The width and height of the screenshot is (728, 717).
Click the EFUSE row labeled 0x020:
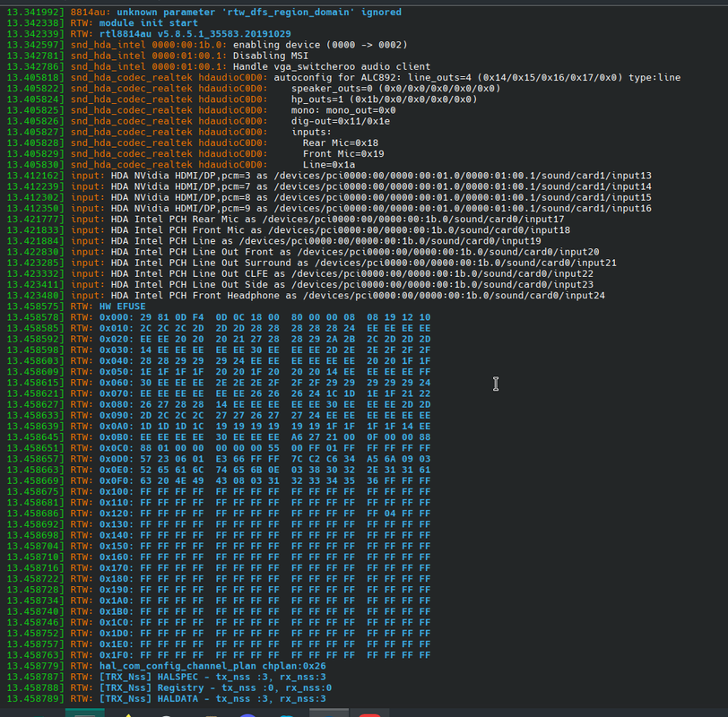[x=219, y=340]
